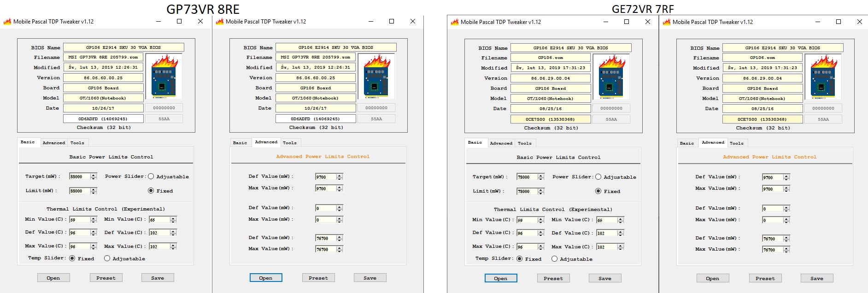The height and width of the screenshot is (293, 868).
Task: Switch to the Advanced tab in the GE72VR Basic window
Action: point(501,143)
